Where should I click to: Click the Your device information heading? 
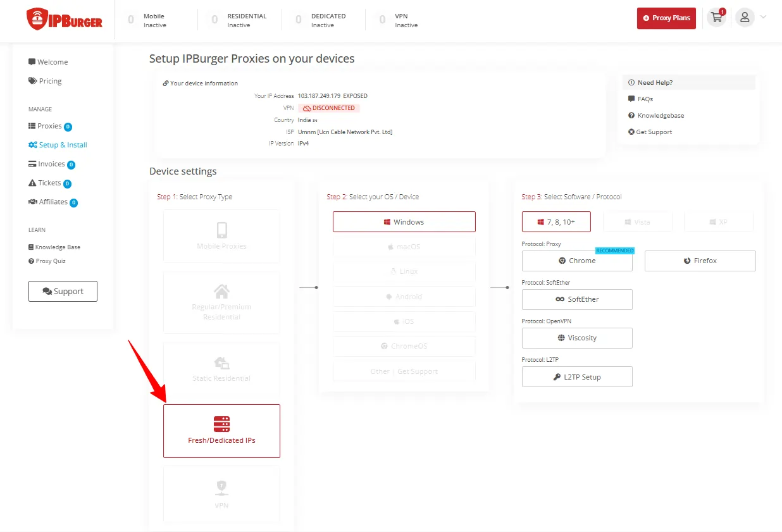point(201,83)
